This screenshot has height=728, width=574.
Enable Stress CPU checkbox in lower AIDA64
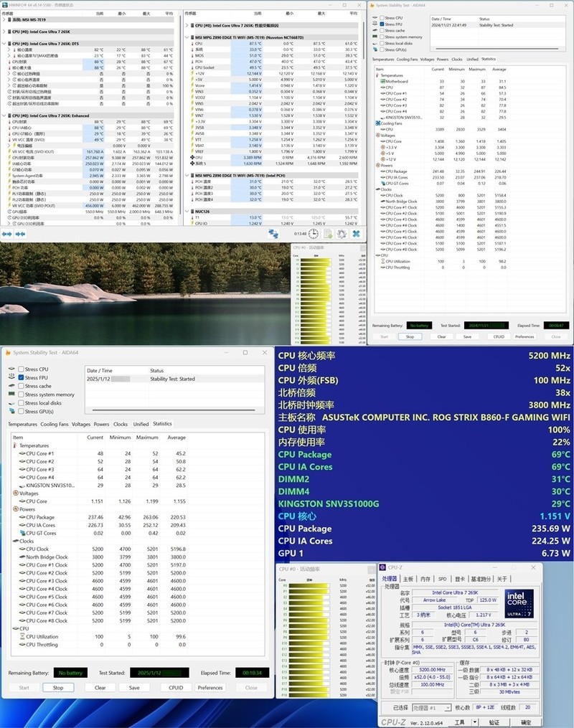21,369
